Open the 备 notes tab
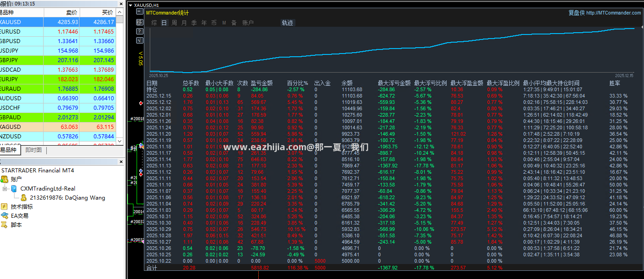 [x=234, y=23]
